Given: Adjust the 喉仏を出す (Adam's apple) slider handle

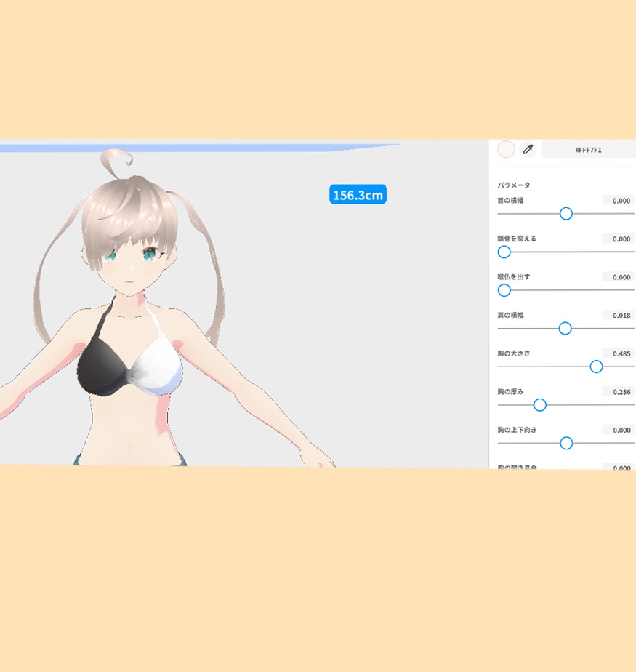Looking at the screenshot, I should [504, 290].
